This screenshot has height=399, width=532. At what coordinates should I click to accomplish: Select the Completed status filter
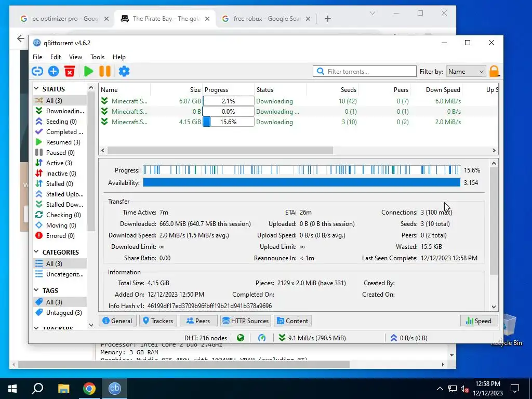click(x=60, y=131)
